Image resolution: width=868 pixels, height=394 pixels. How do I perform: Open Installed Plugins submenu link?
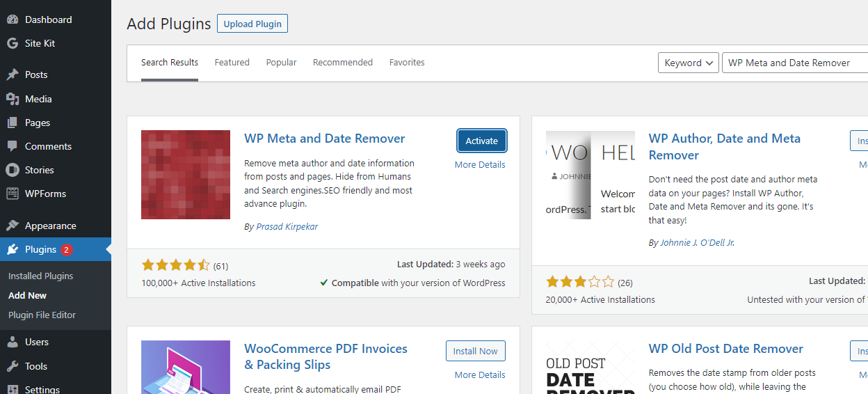tap(40, 276)
